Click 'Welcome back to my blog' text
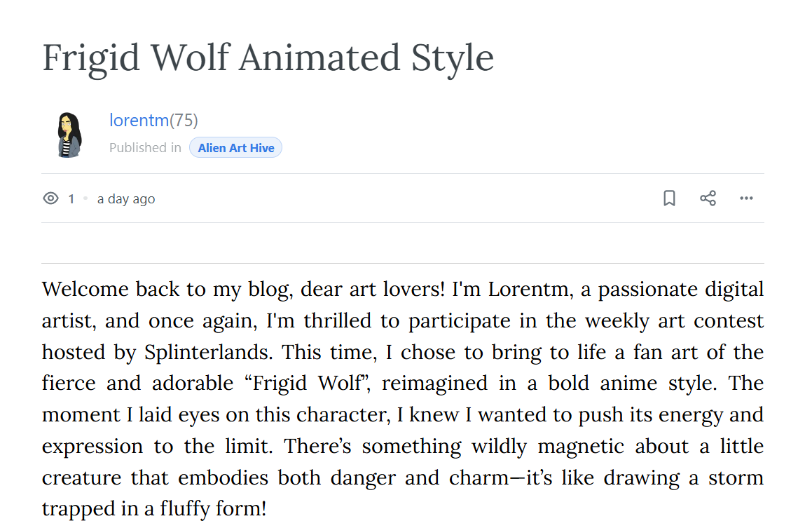This screenshot has width=812, height=528. pyautogui.click(x=167, y=290)
